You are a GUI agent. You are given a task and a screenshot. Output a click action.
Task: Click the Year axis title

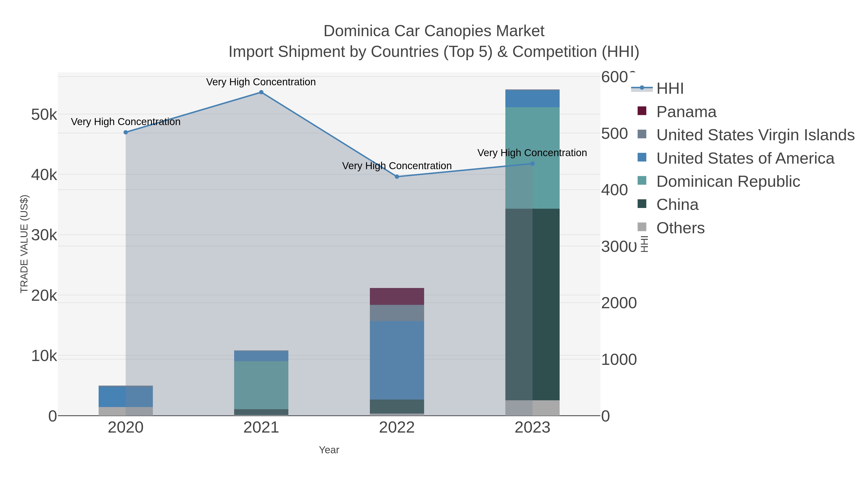pos(329,450)
